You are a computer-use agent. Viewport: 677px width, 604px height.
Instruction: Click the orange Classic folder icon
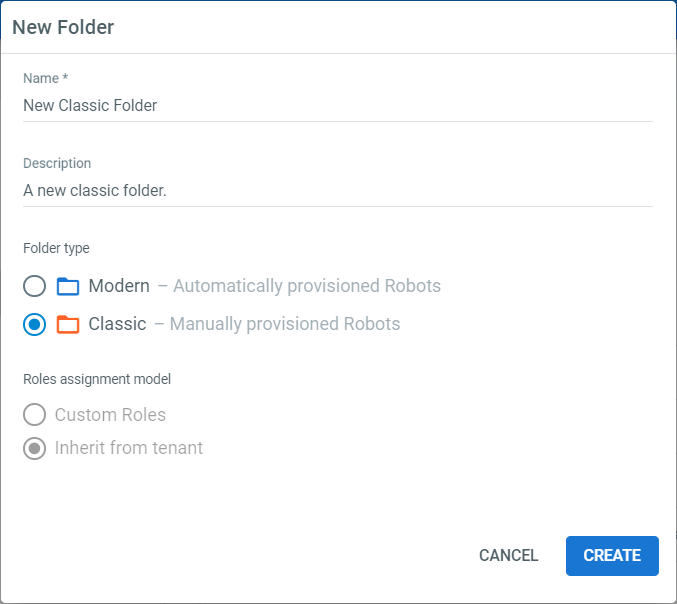pyautogui.click(x=68, y=324)
